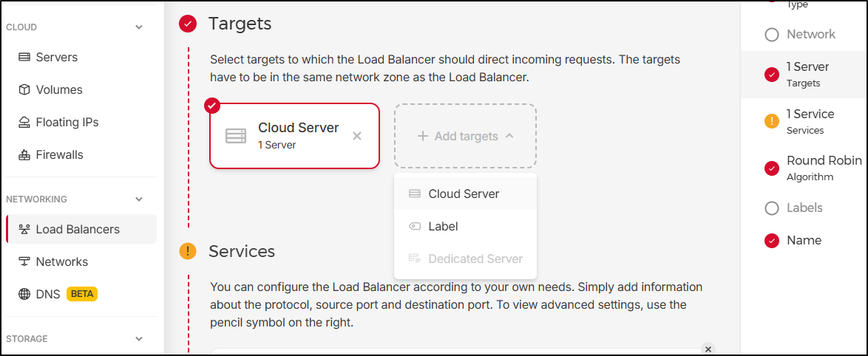Choose Label from targets menu
Viewport: 868px width, 356px height.
point(443,226)
